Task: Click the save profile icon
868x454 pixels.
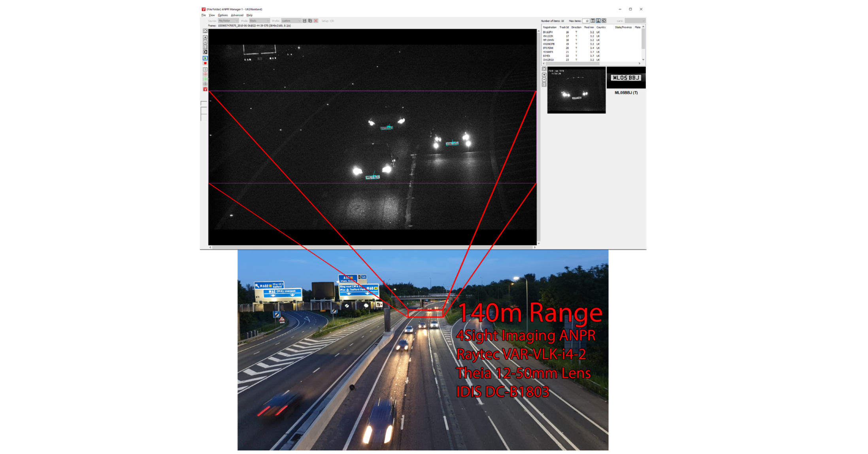Action: tap(304, 21)
